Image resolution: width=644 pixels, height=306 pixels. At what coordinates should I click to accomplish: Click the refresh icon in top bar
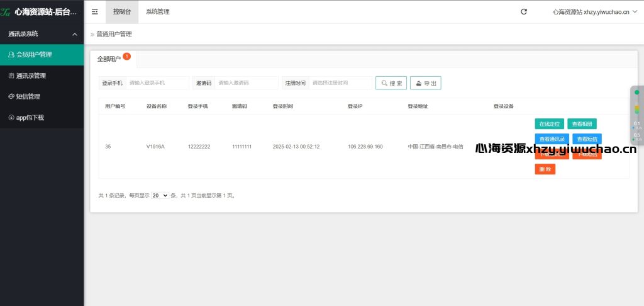[524, 12]
